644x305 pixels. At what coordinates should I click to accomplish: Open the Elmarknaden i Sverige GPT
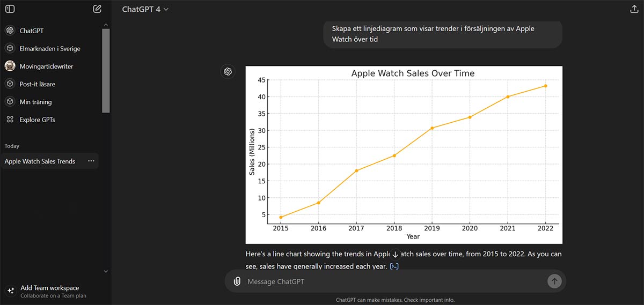(x=50, y=49)
